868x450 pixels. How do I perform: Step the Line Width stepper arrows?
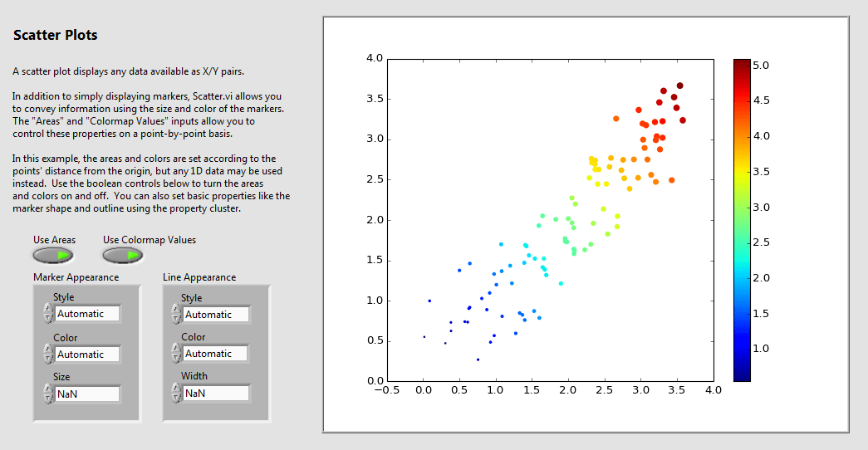click(177, 393)
